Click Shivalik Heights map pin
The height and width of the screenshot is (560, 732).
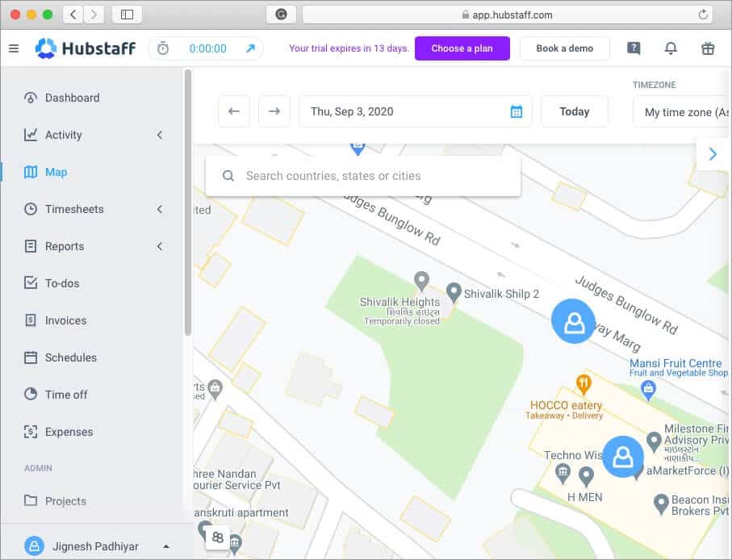coord(421,282)
